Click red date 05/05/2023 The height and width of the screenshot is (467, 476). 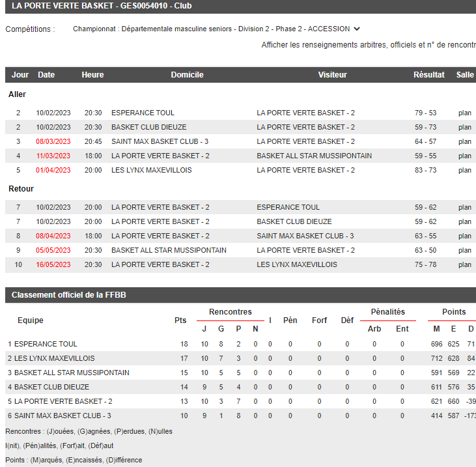click(x=53, y=250)
